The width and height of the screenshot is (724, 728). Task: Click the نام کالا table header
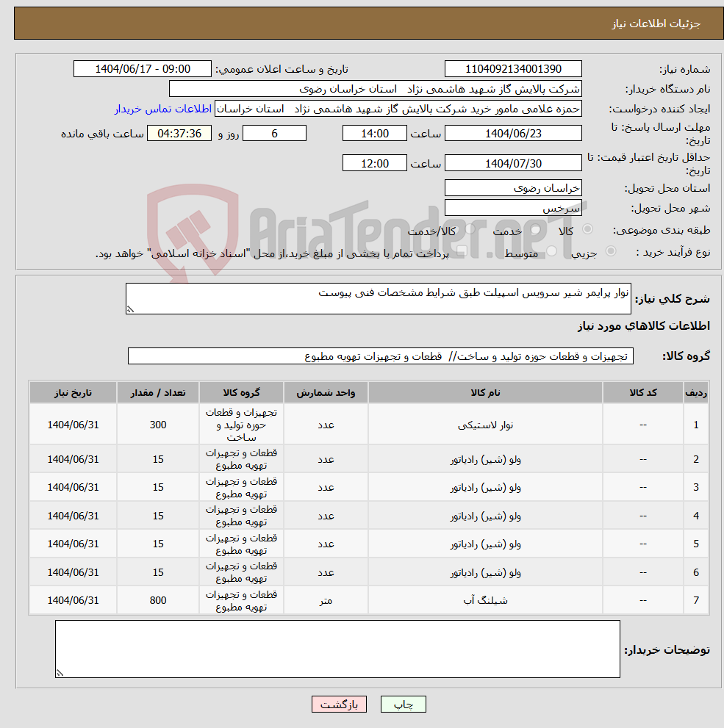(485, 392)
